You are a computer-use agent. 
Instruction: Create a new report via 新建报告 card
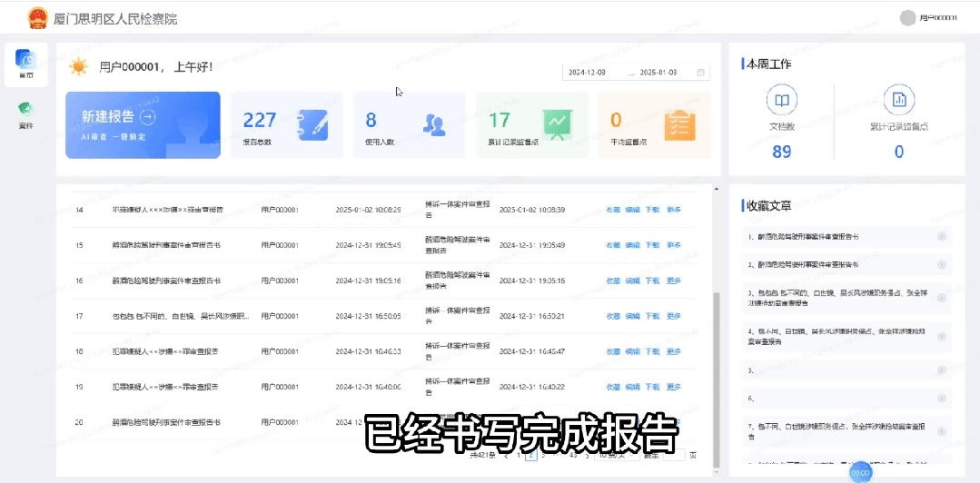pyautogui.click(x=143, y=125)
